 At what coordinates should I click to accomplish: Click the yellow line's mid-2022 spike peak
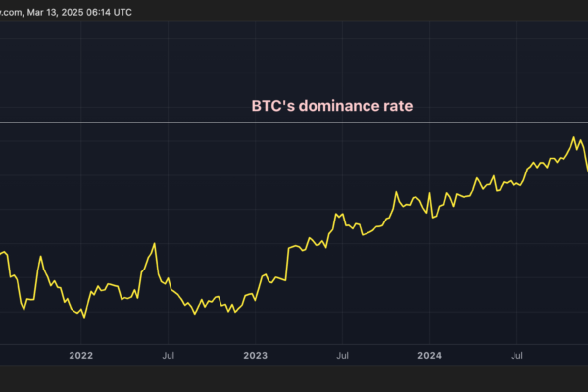point(154,243)
